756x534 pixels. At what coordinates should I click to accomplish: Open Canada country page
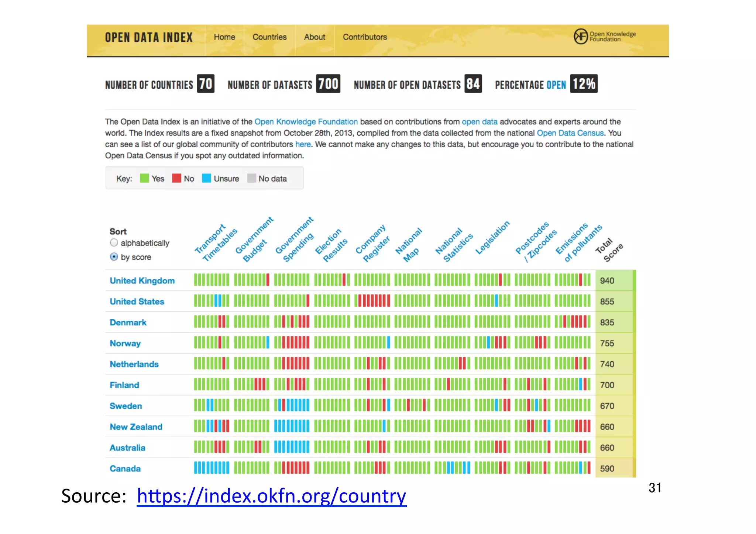coord(125,469)
